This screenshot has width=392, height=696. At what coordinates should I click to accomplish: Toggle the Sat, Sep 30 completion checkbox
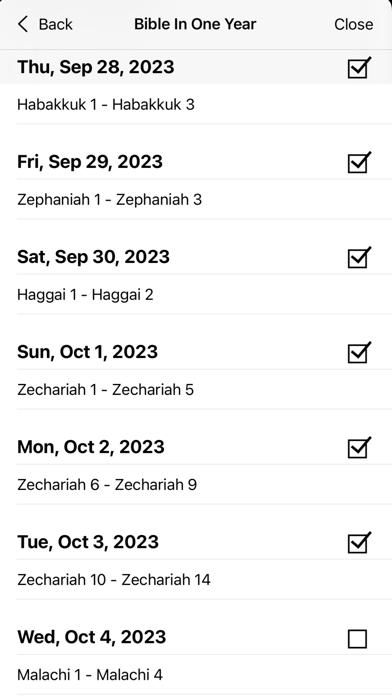pos(359,258)
